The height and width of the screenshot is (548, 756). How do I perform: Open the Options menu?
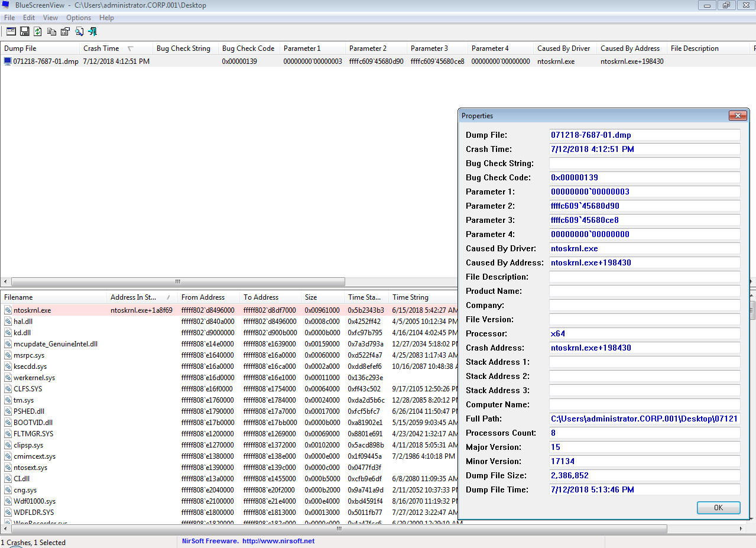click(x=79, y=18)
